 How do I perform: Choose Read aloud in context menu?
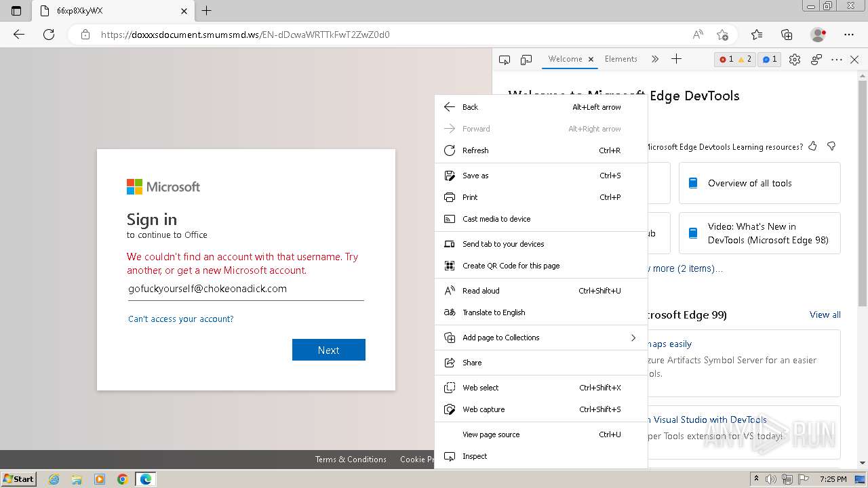pyautogui.click(x=541, y=291)
